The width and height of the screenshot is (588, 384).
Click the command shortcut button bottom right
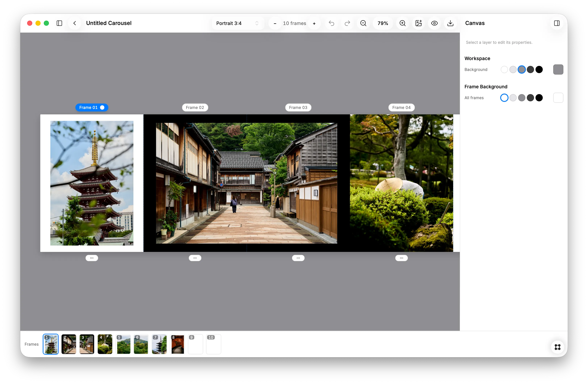pos(557,347)
